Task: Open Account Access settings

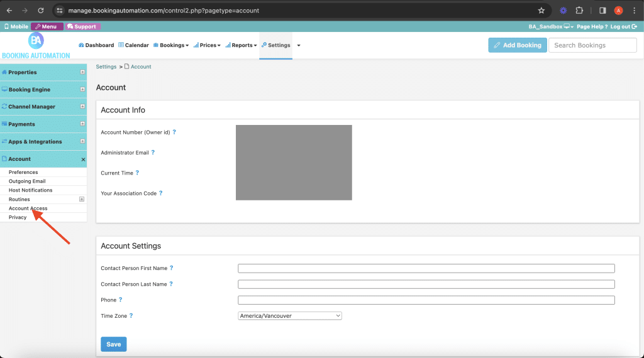Action: [28, 209]
